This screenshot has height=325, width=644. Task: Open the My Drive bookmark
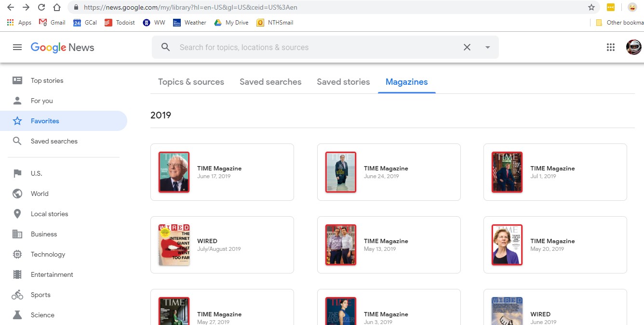(x=231, y=23)
